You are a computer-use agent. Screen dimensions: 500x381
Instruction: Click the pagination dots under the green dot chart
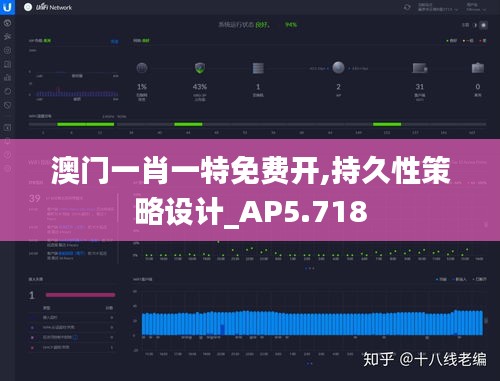click(x=310, y=268)
